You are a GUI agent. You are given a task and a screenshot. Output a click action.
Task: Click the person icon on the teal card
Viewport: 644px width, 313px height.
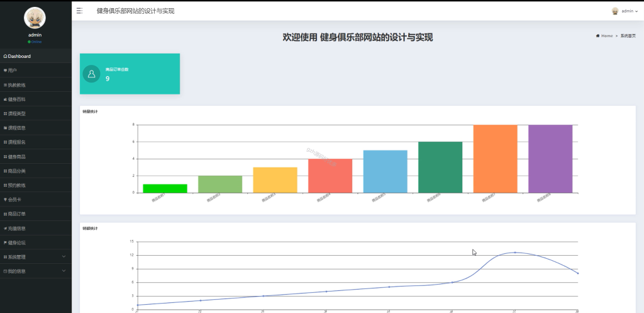point(92,74)
